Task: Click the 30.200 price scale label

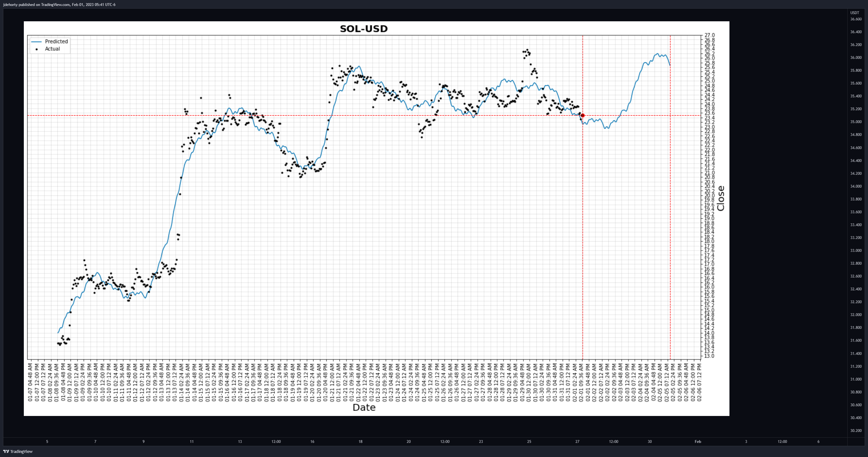Action: pyautogui.click(x=856, y=431)
